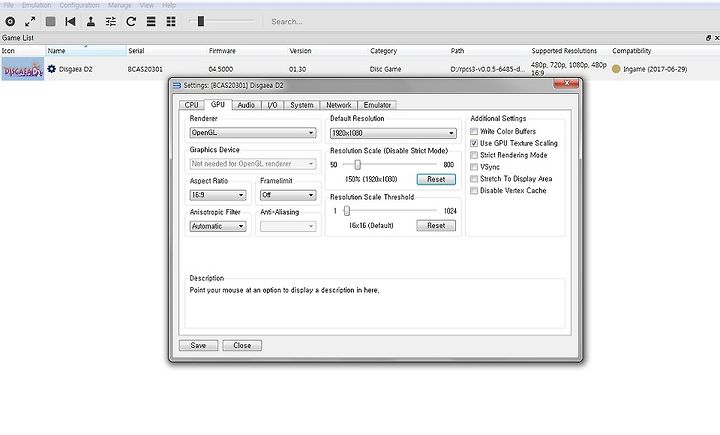Image resolution: width=720 pixels, height=435 pixels.
Task: Open the Aspect Ratio dropdown
Action: (x=218, y=195)
